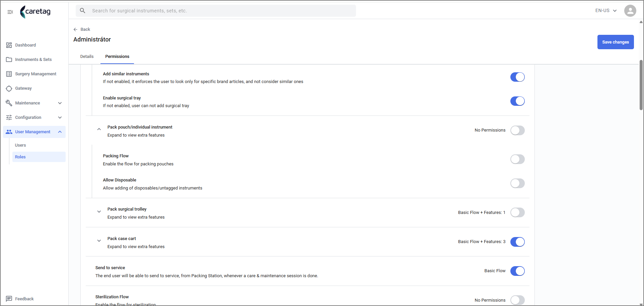The width and height of the screenshot is (644, 306).
Task: Collapse sidebar with hamburger menu icon
Action: click(x=10, y=12)
